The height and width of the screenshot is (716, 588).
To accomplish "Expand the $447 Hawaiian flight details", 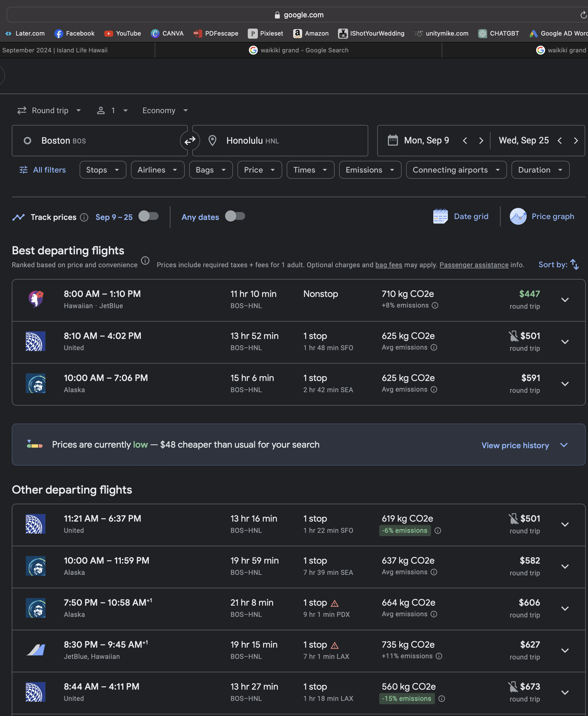I will (565, 300).
